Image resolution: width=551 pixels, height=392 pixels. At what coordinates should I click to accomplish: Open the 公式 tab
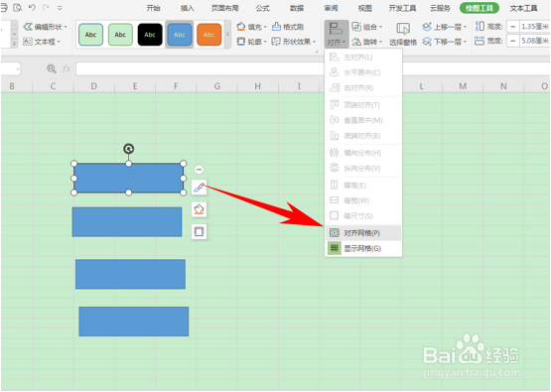(x=262, y=8)
